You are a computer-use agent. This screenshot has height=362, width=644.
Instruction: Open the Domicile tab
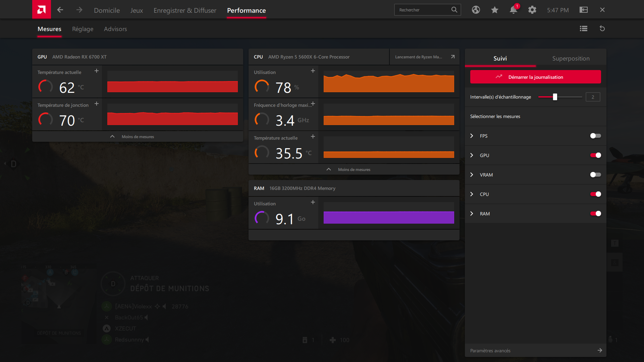coord(107,10)
